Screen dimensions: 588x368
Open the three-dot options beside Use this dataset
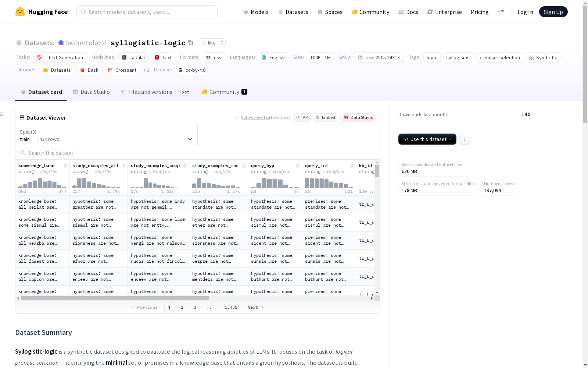tap(465, 139)
